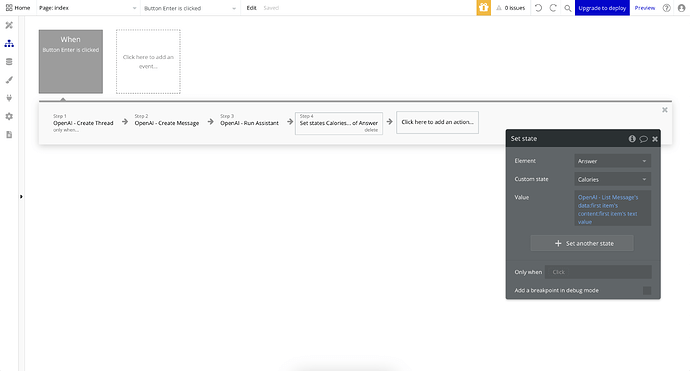Open the Workflow tab in the sidebar
Image resolution: width=690 pixels, height=371 pixels.
click(9, 44)
